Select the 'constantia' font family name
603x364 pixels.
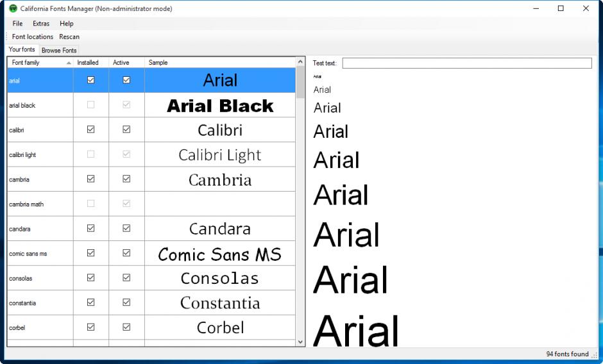[22, 303]
